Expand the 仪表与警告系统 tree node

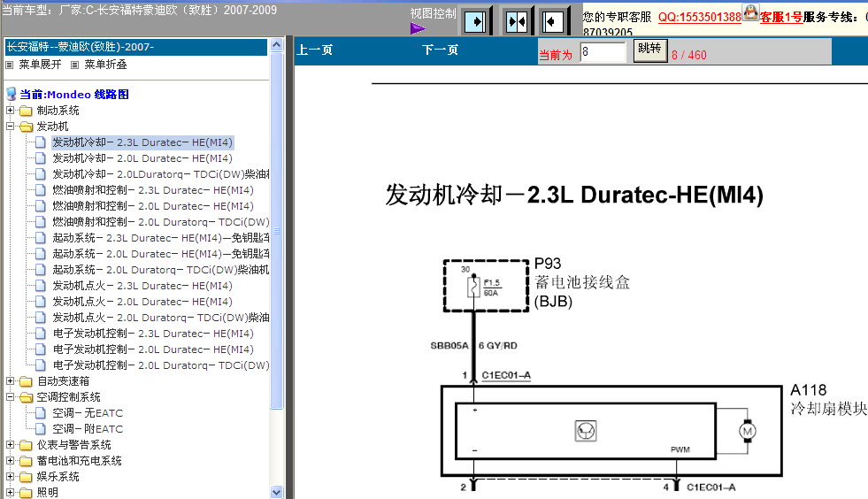pyautogui.click(x=10, y=445)
